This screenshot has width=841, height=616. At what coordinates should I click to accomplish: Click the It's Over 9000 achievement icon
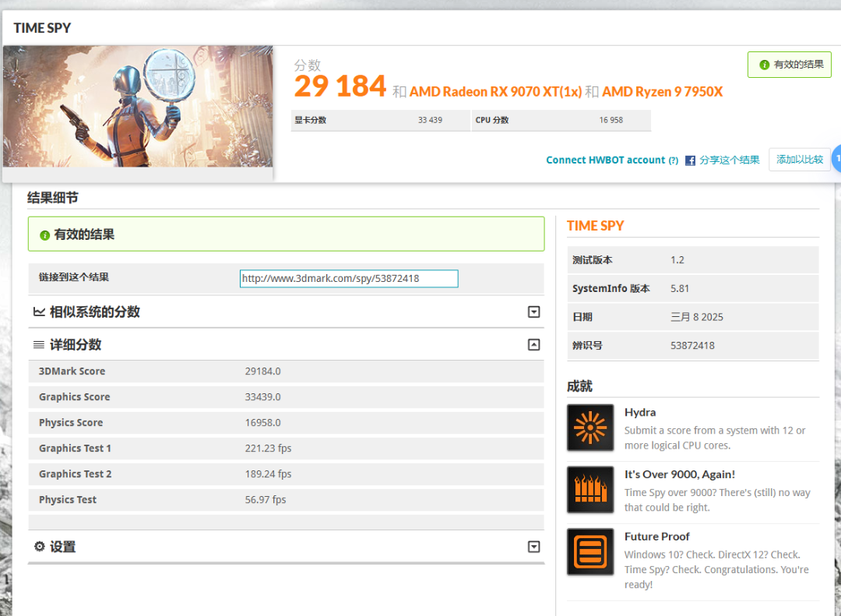pyautogui.click(x=589, y=490)
